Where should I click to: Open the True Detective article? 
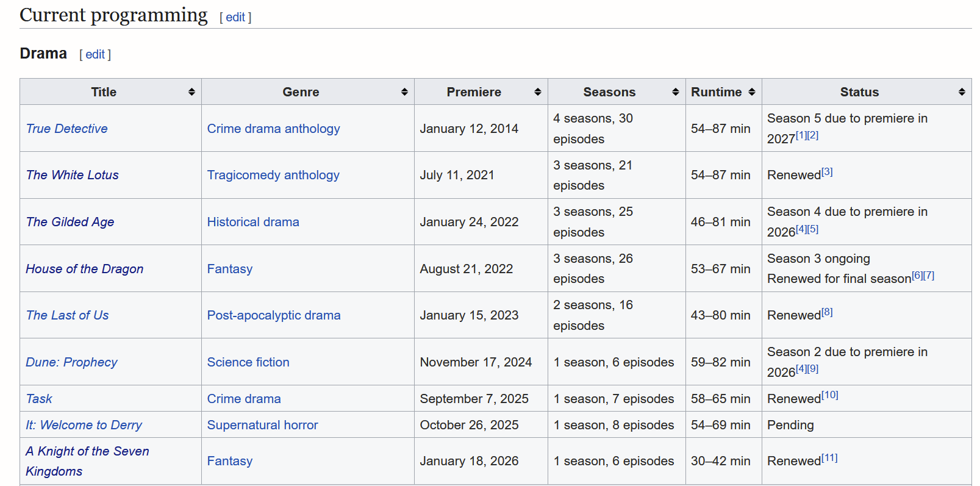coord(67,129)
